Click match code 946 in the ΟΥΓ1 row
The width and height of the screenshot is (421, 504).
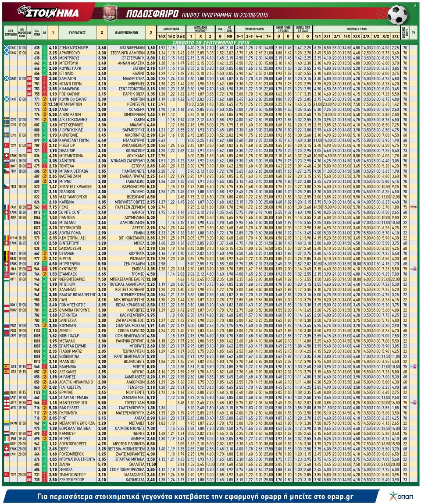(37, 279)
